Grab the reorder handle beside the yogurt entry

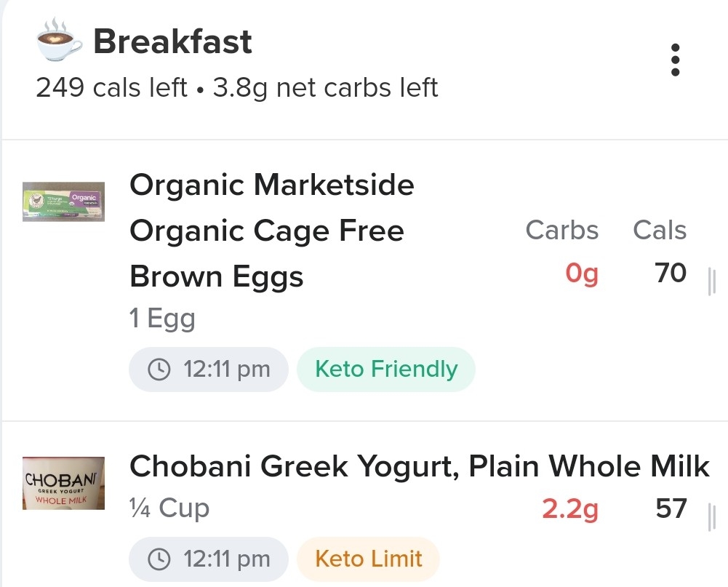711,517
